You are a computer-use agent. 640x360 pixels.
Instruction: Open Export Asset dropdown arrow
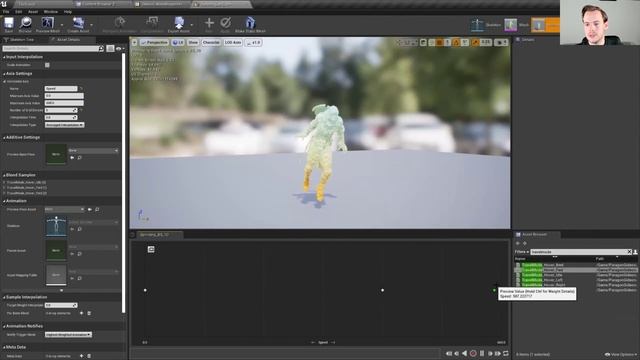(192, 25)
